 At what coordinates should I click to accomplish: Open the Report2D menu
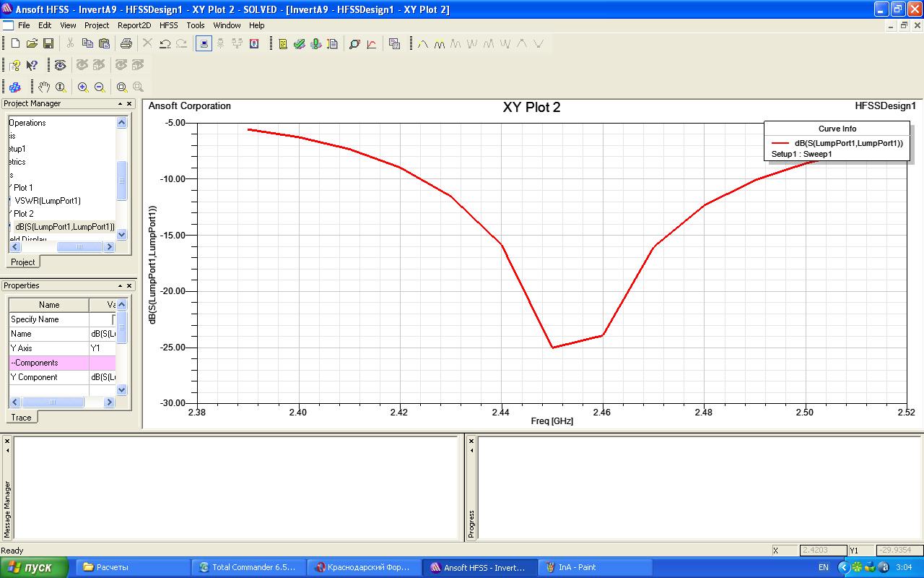click(134, 25)
